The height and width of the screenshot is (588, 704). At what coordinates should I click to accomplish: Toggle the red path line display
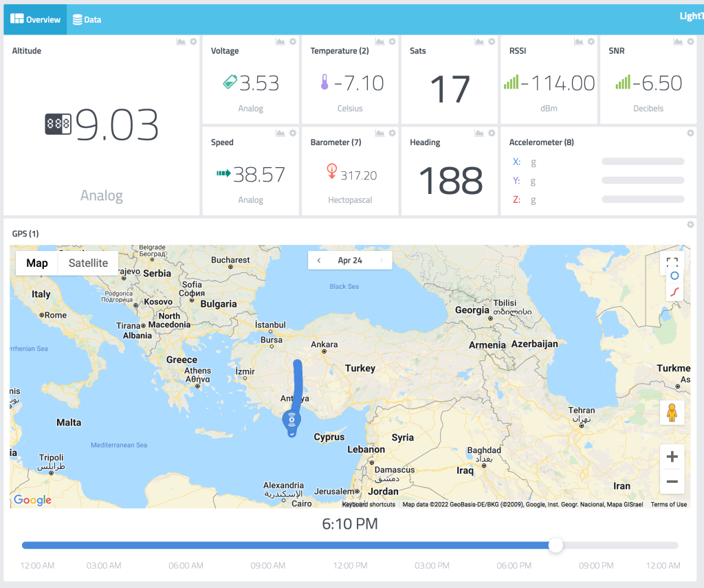click(674, 292)
